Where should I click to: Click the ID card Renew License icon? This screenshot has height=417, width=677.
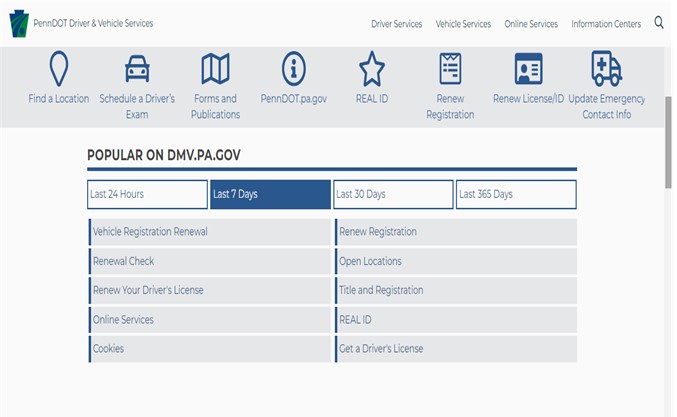click(x=528, y=69)
